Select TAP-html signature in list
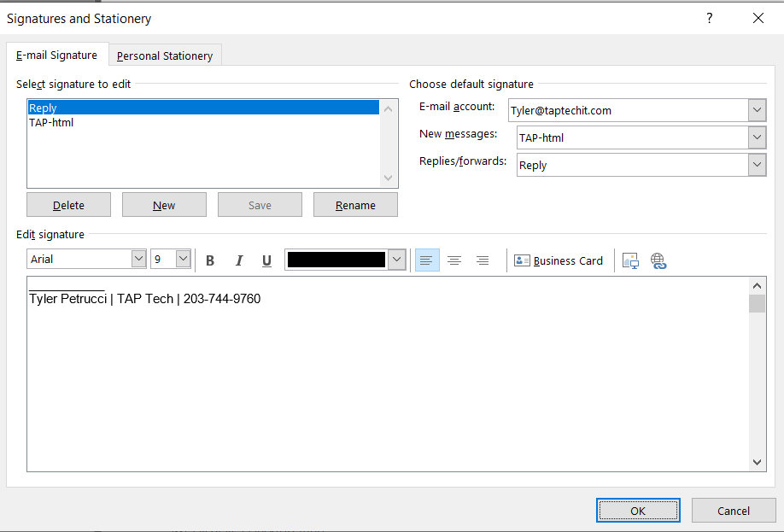Screen dimensions: 784x532 pyautogui.click(x=51, y=122)
